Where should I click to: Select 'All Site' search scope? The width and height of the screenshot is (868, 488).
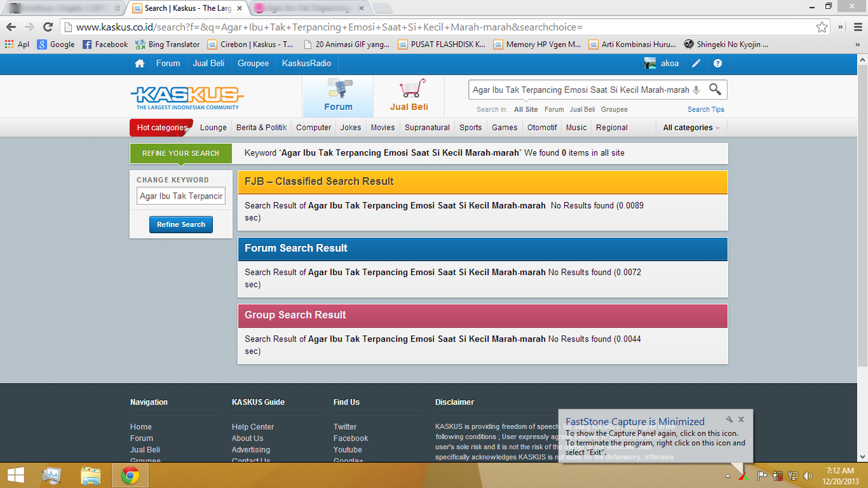[x=526, y=109]
